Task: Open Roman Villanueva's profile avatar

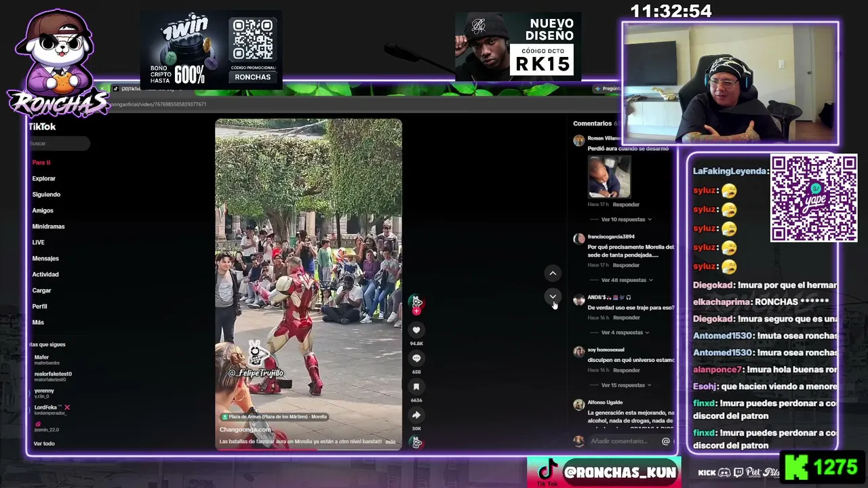Action: point(578,141)
